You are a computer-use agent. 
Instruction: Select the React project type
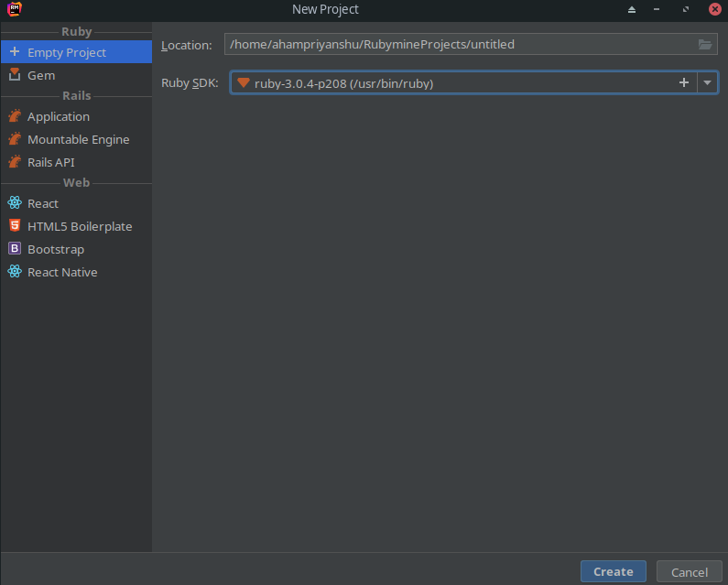pos(76,203)
